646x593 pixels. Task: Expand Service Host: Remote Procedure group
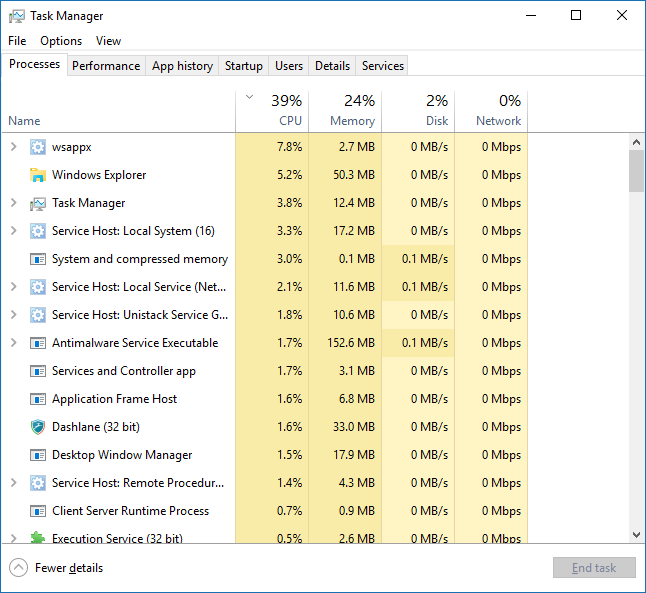pyautogui.click(x=14, y=483)
